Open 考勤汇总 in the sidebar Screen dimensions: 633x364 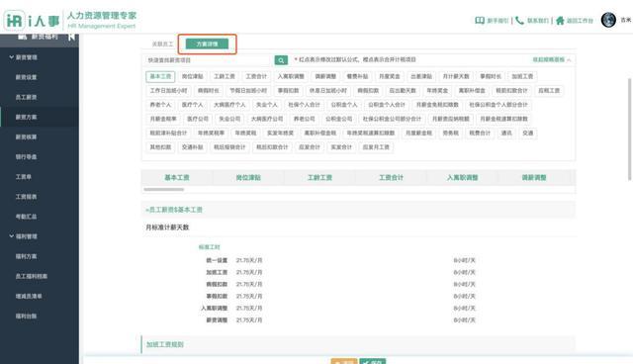(27, 217)
